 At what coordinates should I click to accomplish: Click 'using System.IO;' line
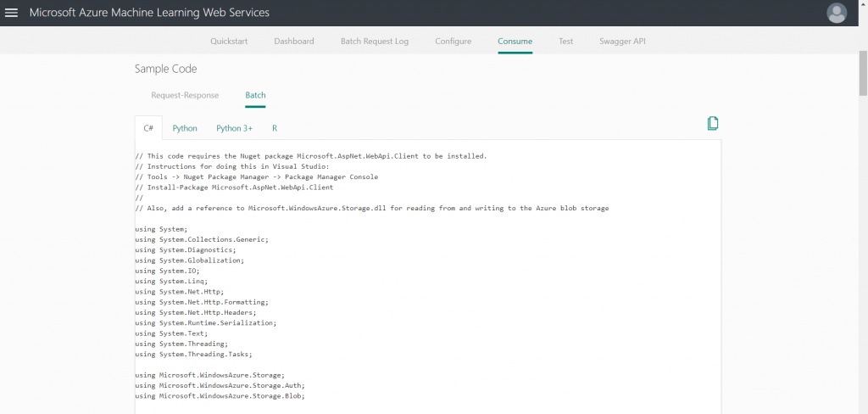[x=167, y=271]
